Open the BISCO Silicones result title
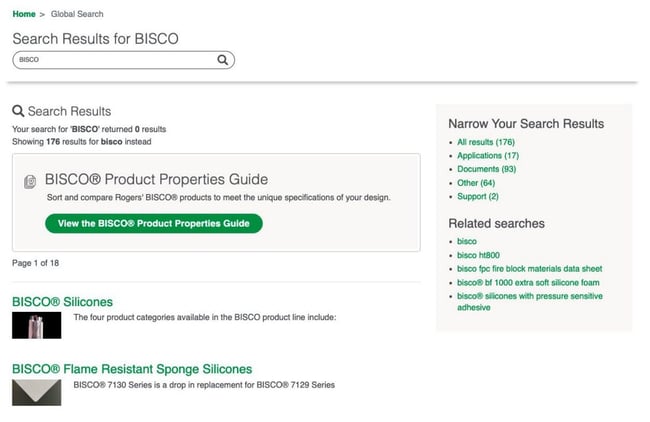 tap(62, 302)
